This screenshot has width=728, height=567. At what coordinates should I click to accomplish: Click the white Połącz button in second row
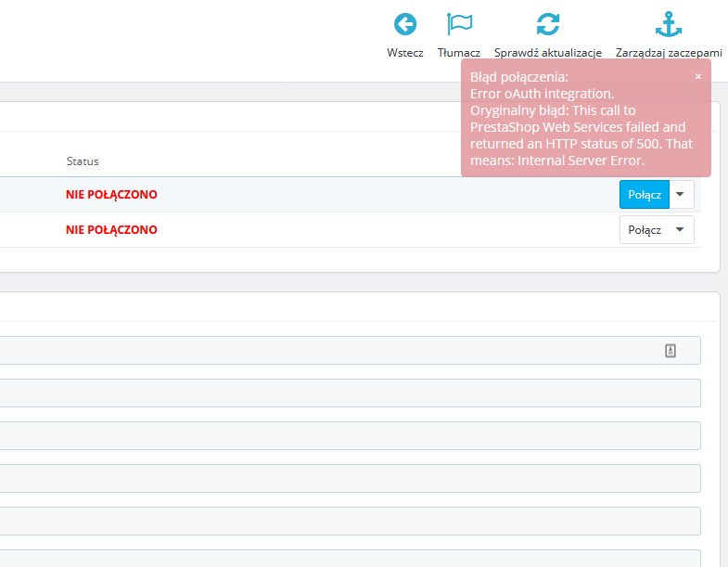pos(645,229)
